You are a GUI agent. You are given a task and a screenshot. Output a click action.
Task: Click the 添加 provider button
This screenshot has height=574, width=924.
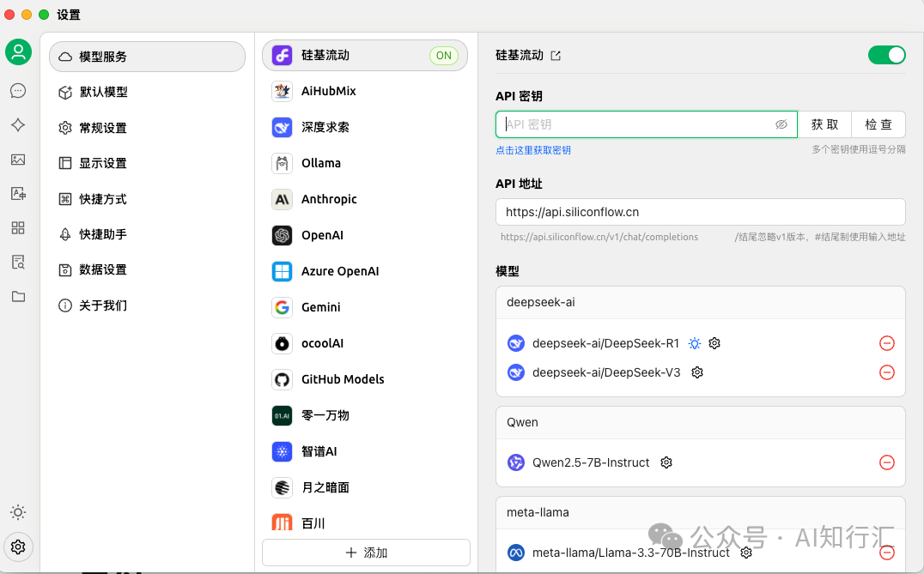pyautogui.click(x=366, y=553)
